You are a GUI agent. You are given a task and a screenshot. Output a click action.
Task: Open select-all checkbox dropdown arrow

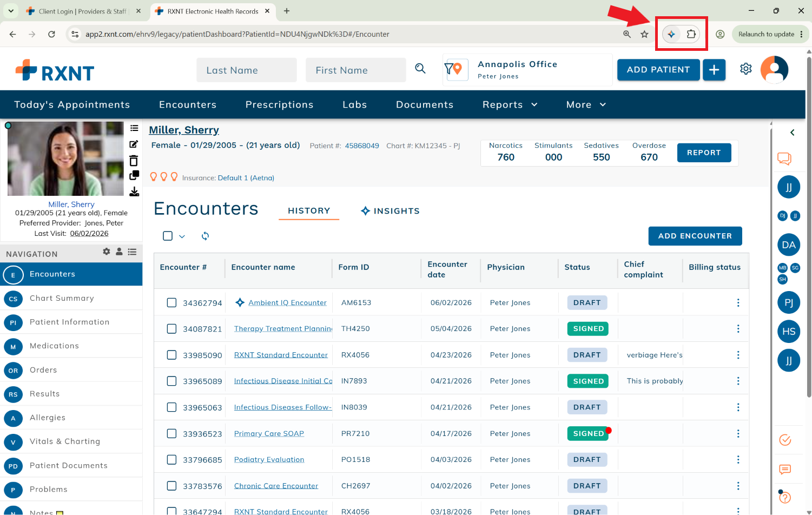point(182,236)
